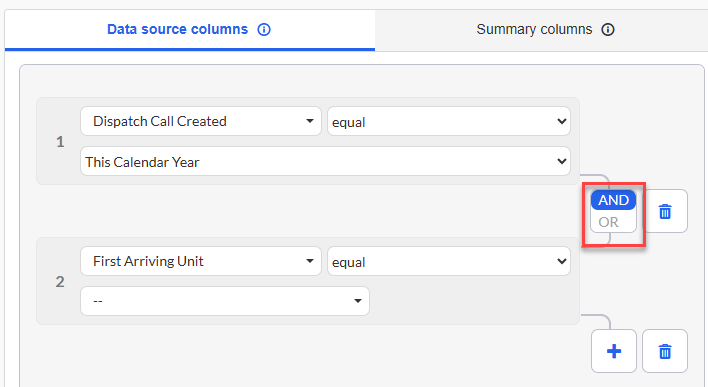Delete filter 1 with the trash icon beside AND/OR
Image resolution: width=708 pixels, height=387 pixels.
(665, 211)
